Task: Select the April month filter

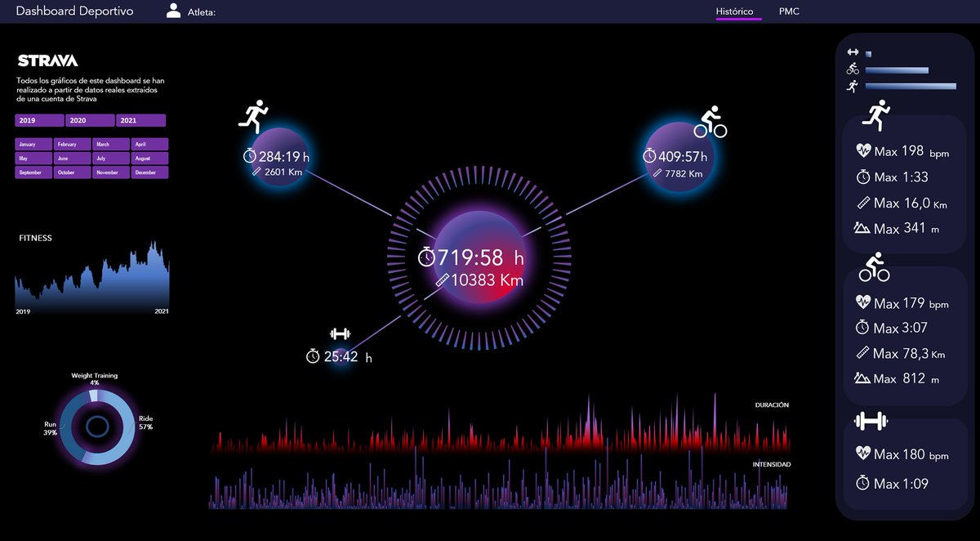Action: 149,145
